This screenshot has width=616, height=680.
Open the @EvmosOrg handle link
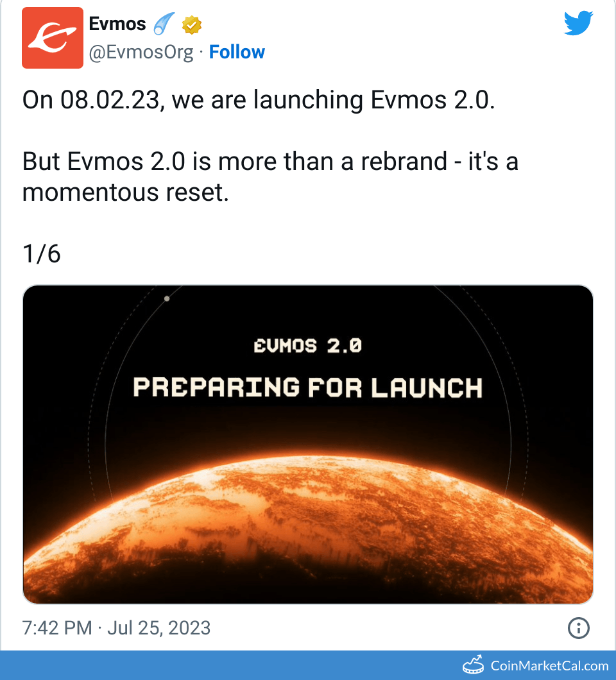pos(141,52)
